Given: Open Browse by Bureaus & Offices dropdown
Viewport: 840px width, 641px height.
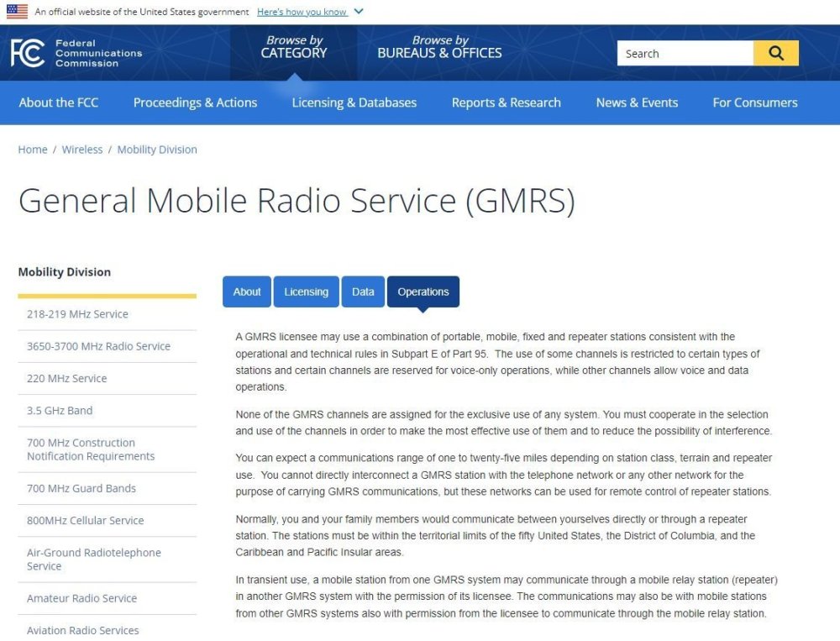Looking at the screenshot, I should tap(439, 47).
